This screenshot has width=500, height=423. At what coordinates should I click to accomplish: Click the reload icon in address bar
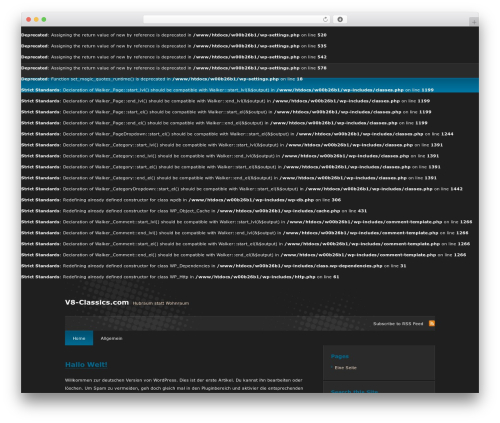tap(325, 19)
